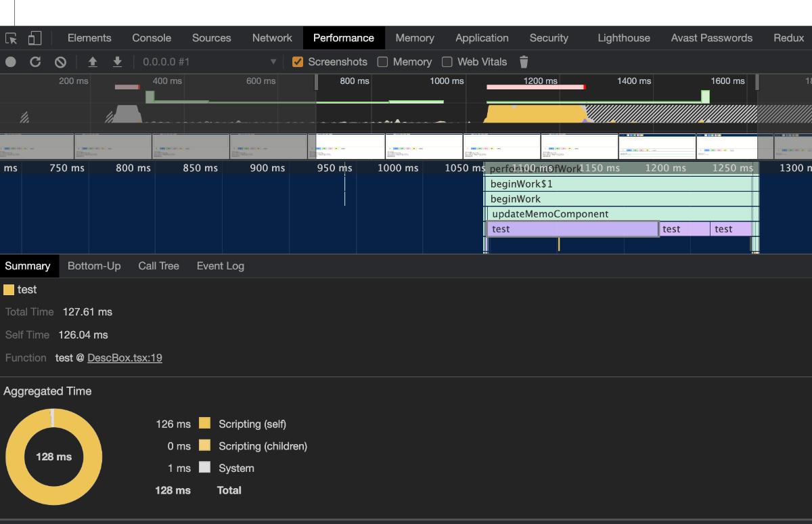Screen dimensions: 812x524
Task: Select the beginWork flame chart bar
Action: [x=619, y=199]
